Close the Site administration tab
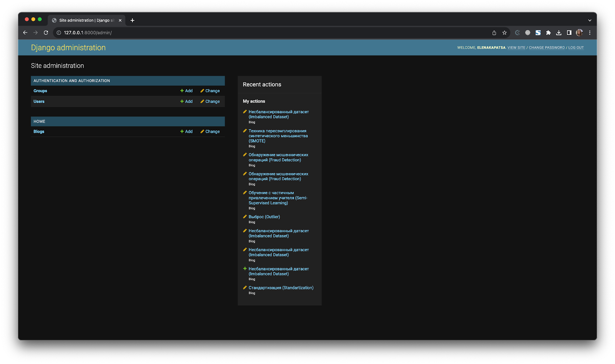 (x=120, y=20)
